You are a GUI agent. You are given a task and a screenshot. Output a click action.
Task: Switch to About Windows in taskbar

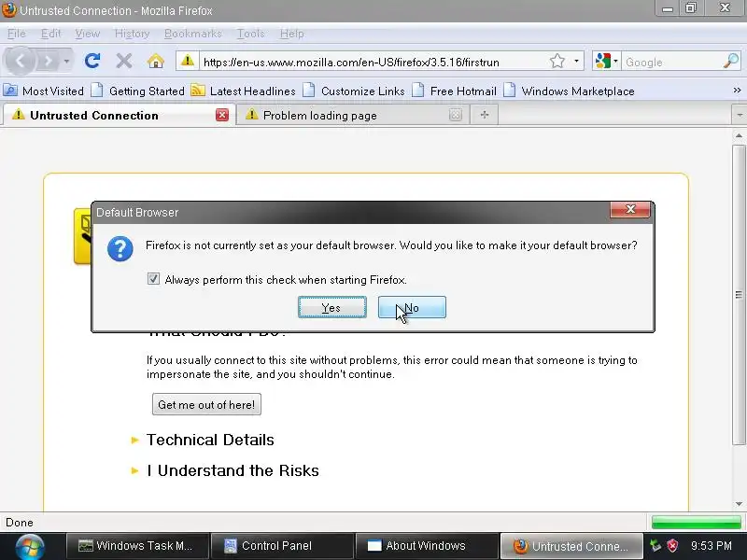[428, 546]
